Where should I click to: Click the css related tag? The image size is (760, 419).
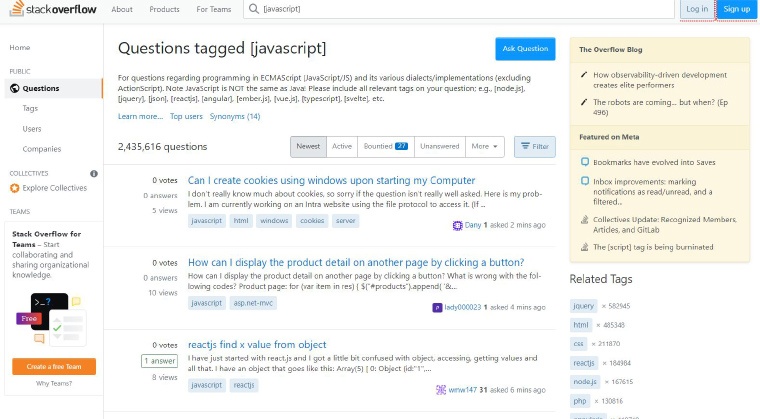point(579,344)
